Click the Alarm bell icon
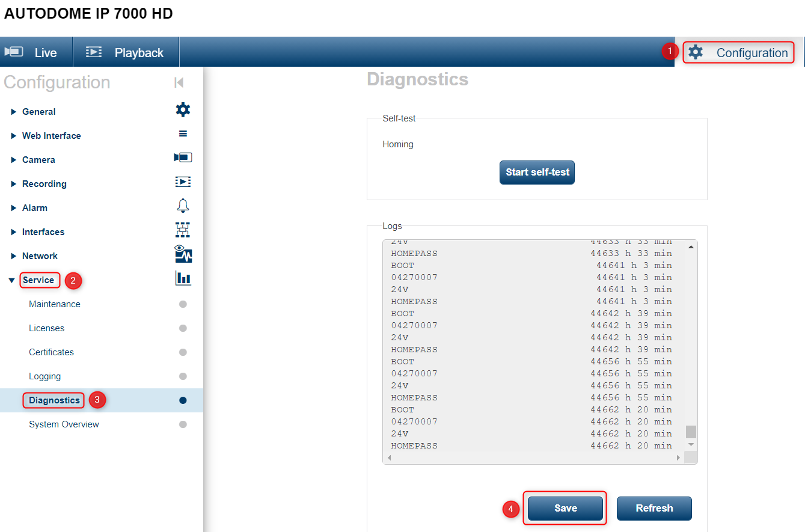This screenshot has height=532, width=805. (x=183, y=206)
